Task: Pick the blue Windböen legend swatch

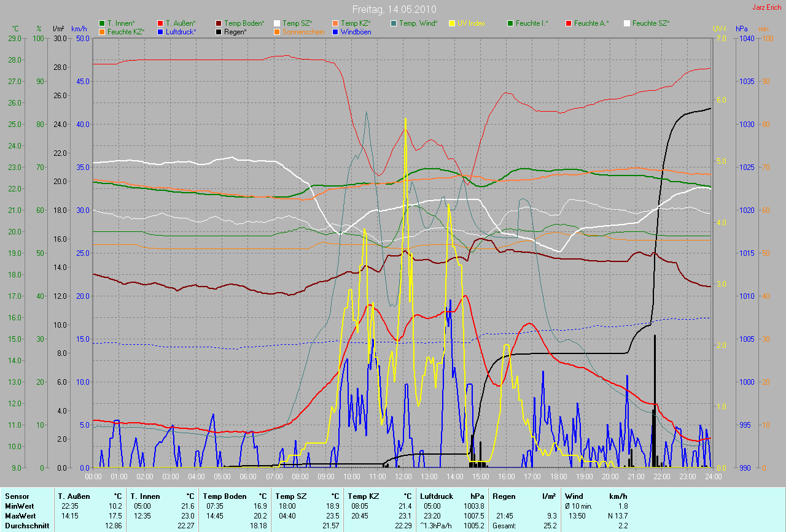Action: coord(335,31)
